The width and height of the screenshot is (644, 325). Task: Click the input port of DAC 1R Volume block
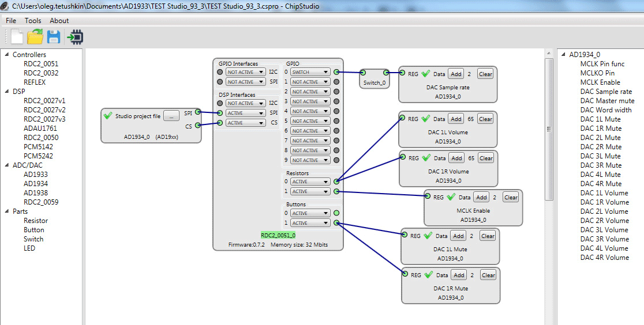point(403,157)
